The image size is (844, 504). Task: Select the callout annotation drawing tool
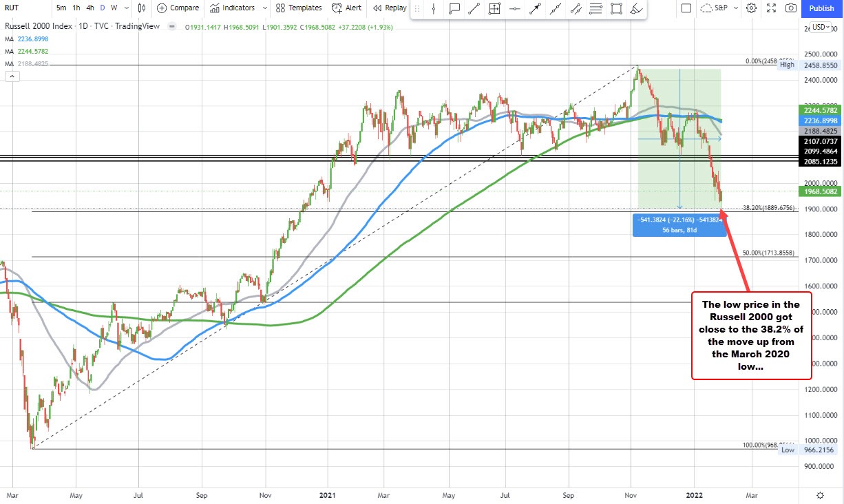tap(454, 8)
